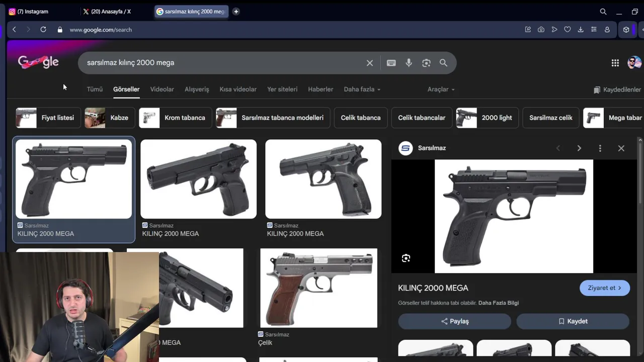Search inside image with Lens overlay icon
Image resolution: width=644 pixels, height=362 pixels.
point(406,258)
